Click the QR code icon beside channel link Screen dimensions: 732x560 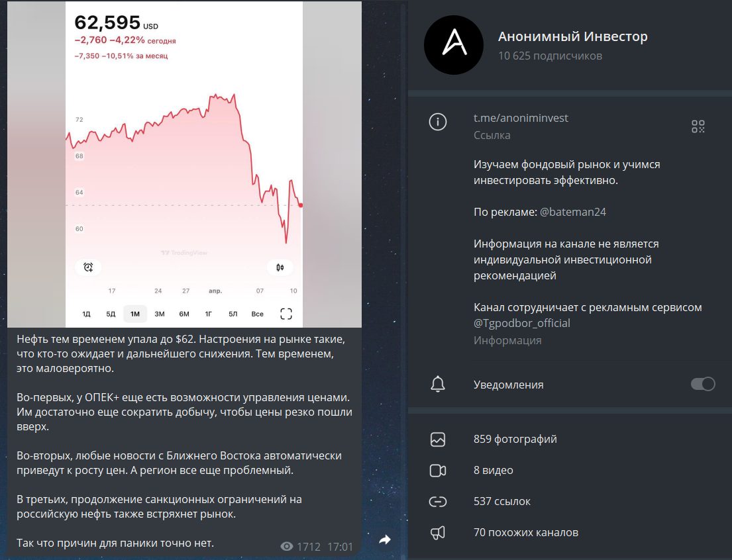(698, 126)
